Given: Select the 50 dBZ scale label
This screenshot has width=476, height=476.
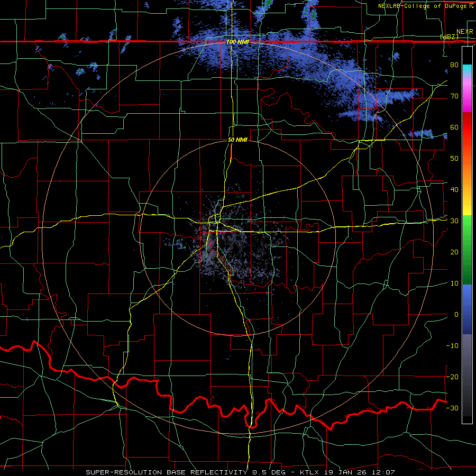Looking at the screenshot, I should click(454, 159).
